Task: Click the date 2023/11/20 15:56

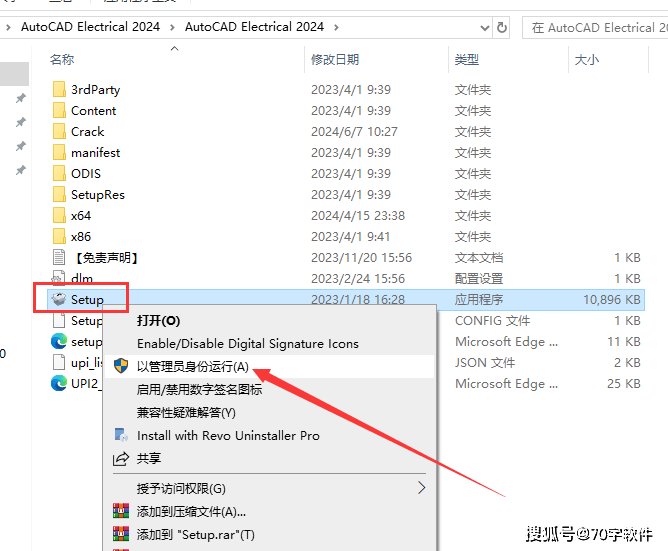Action: click(361, 258)
